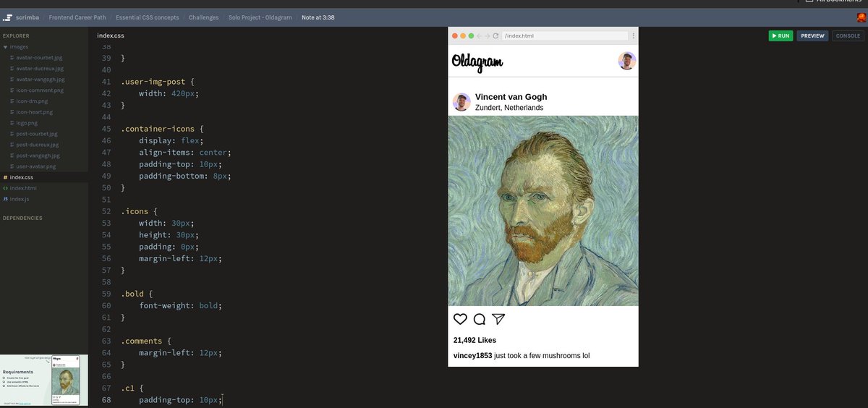868x408 pixels.
Task: Click the display: flex; code line
Action: click(171, 140)
